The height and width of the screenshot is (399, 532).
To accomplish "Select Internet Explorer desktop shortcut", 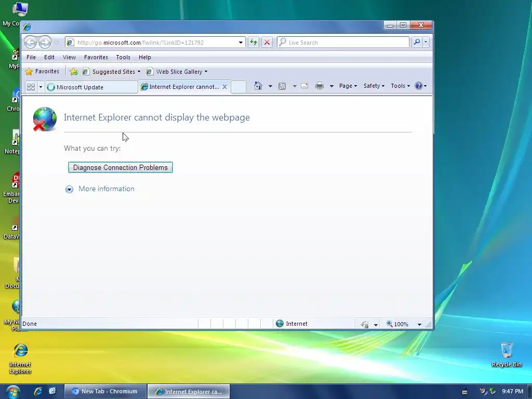I will click(x=20, y=358).
